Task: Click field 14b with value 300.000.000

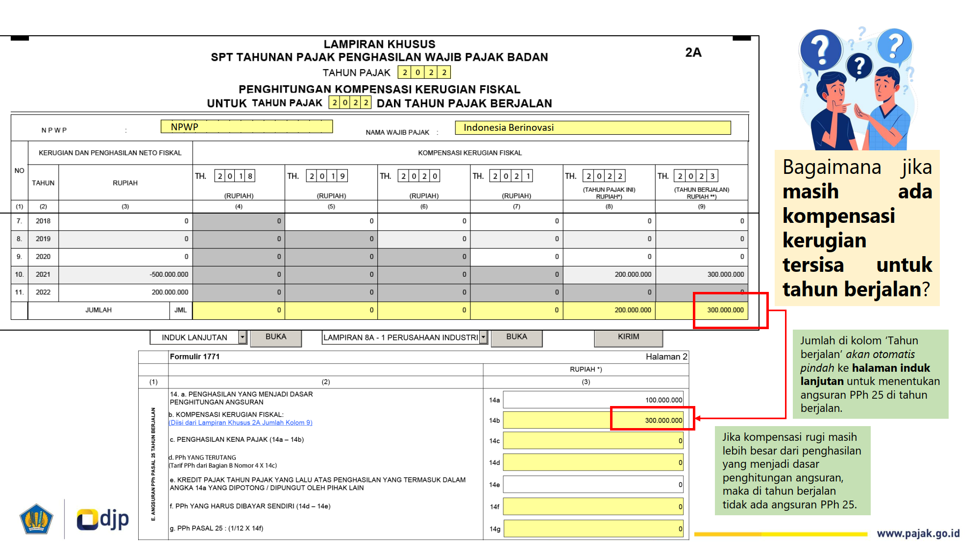Action: click(593, 420)
